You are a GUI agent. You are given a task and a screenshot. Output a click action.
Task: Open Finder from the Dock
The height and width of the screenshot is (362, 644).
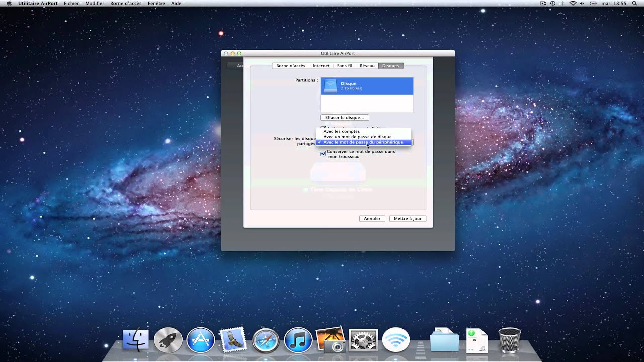136,340
